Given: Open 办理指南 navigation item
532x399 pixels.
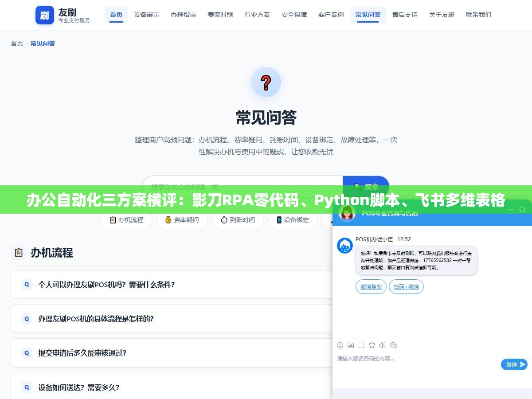Looking at the screenshot, I should tap(184, 15).
